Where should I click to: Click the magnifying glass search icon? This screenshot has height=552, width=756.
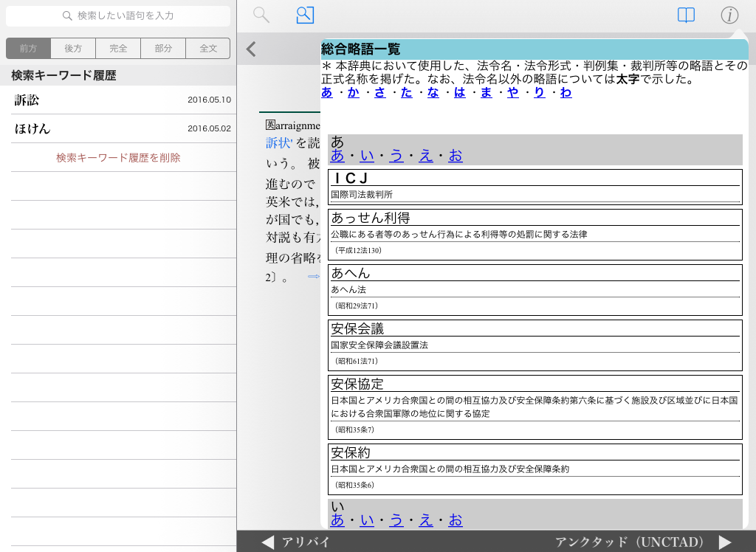pyautogui.click(x=261, y=15)
